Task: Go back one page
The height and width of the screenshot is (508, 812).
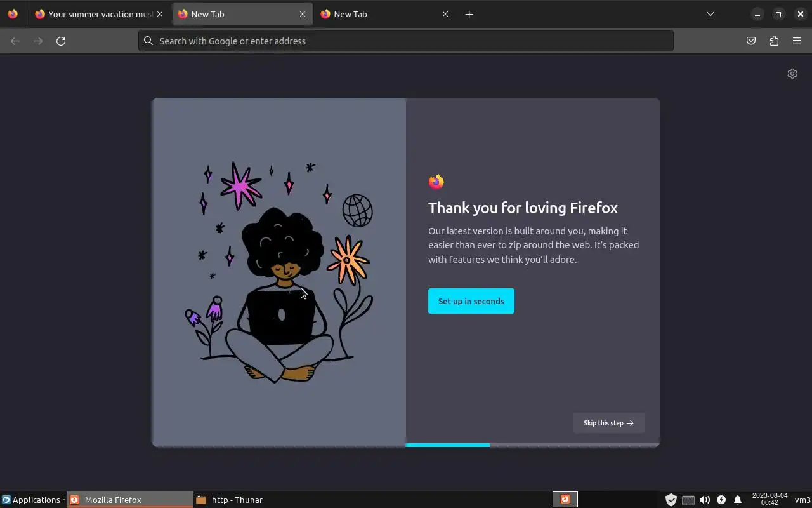Action: click(x=15, y=41)
